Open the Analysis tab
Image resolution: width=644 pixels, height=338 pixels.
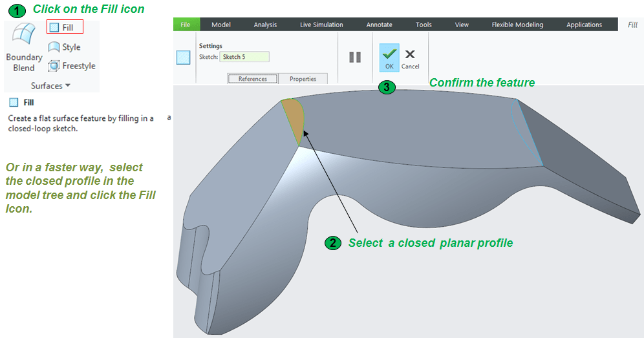265,25
